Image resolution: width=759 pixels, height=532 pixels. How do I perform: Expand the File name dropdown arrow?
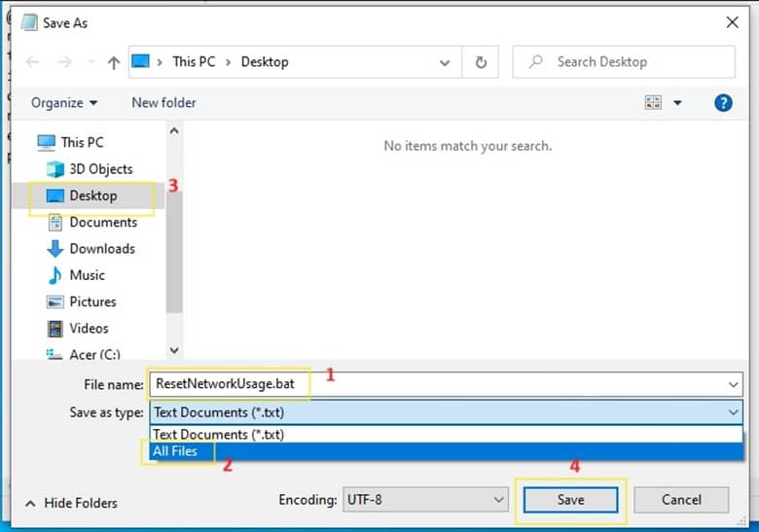tap(733, 385)
